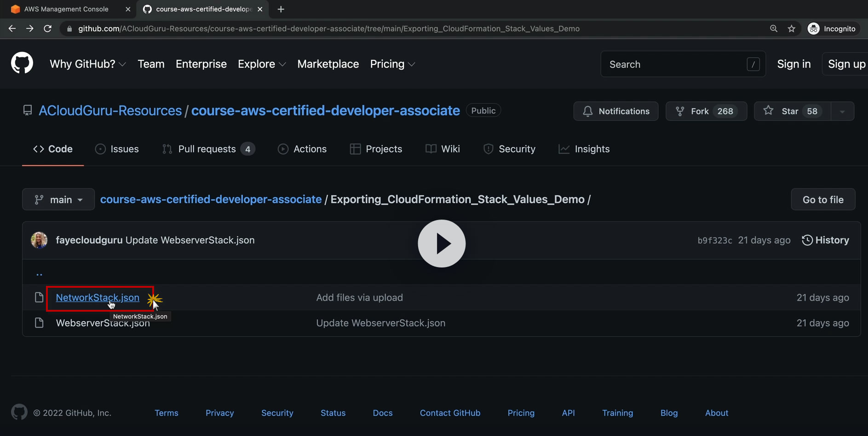Open a new browser tab with plus icon

281,9
